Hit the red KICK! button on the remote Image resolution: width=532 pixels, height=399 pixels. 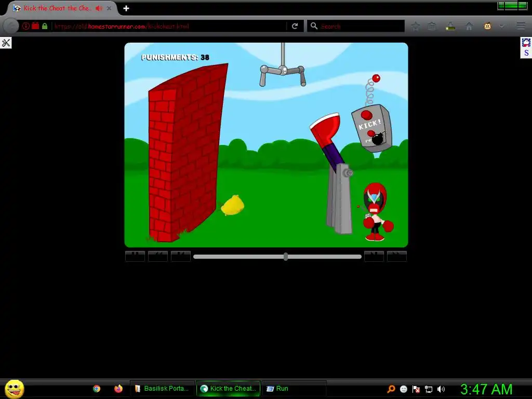pyautogui.click(x=366, y=115)
